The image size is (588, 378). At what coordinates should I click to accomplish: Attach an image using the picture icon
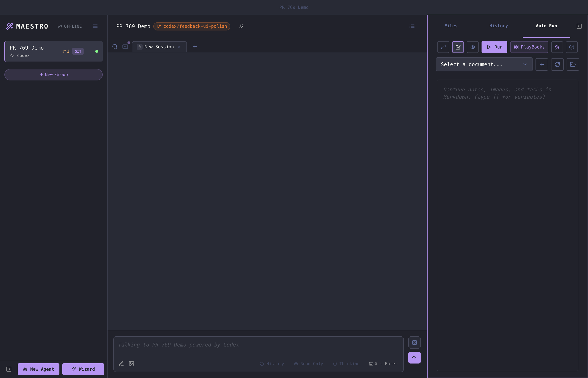(x=131, y=364)
